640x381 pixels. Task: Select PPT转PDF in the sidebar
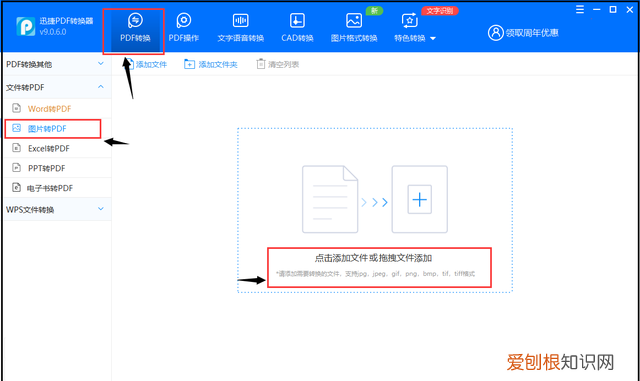[57, 168]
